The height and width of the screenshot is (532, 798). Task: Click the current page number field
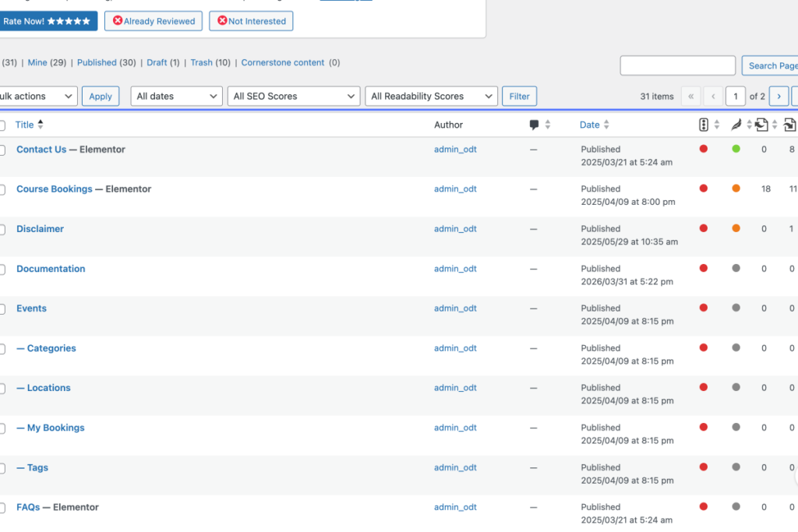[736, 96]
